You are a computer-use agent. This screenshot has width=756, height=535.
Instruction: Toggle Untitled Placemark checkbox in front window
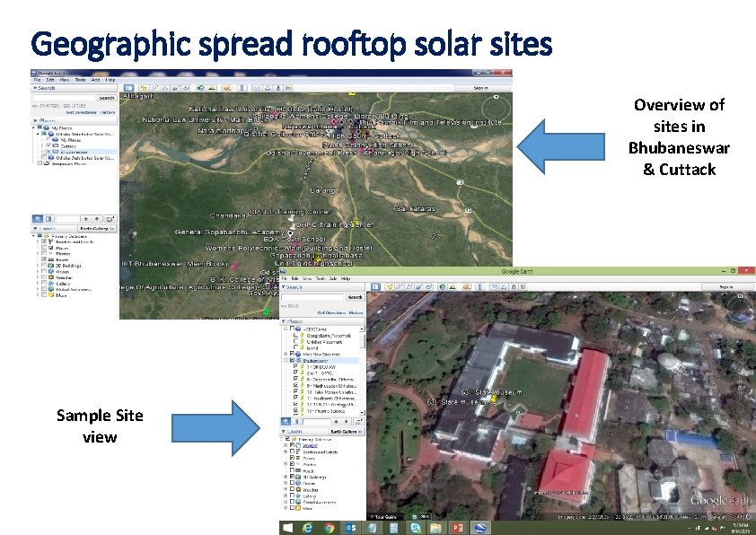295,342
